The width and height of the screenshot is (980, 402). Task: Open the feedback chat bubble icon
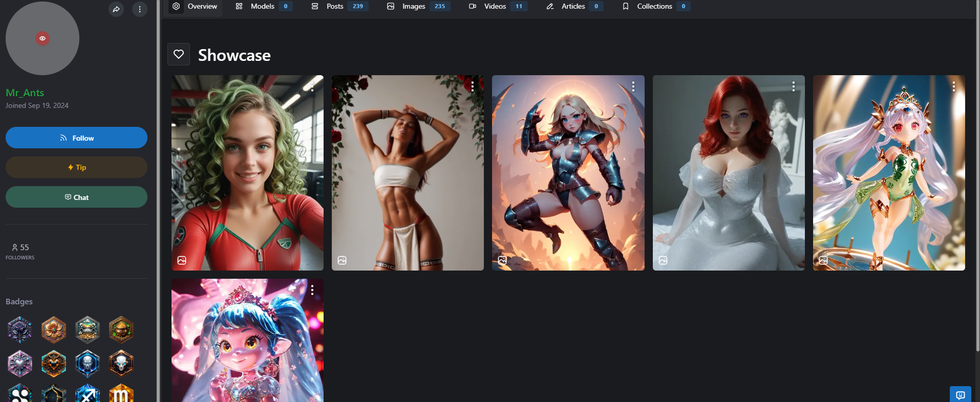[961, 394]
